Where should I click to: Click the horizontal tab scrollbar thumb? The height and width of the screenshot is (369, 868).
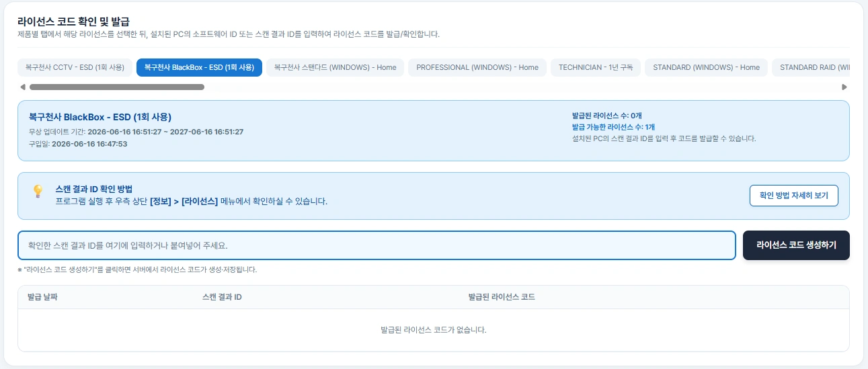pos(117,87)
